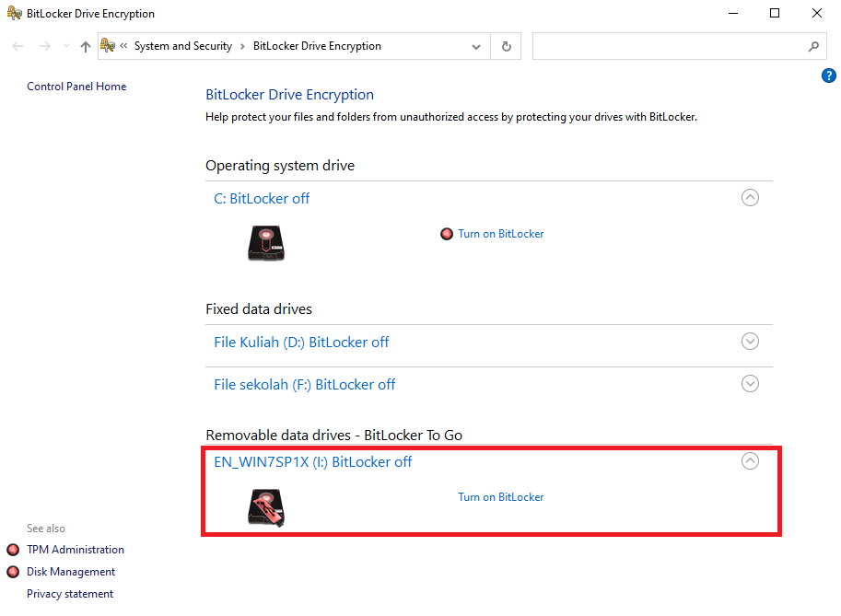Click EN_WIN7SP1X (I:) BitLocker off
This screenshot has width=841, height=616.
[312, 461]
